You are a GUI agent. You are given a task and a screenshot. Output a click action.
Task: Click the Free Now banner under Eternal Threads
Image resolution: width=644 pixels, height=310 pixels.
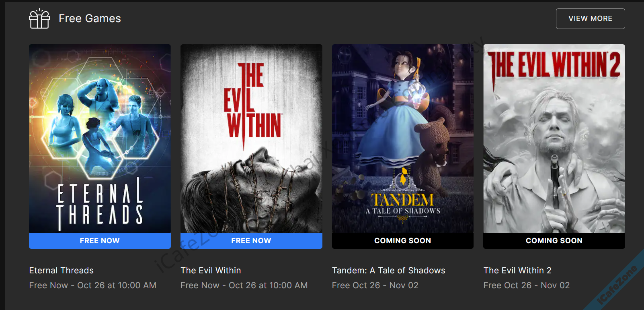point(100,241)
